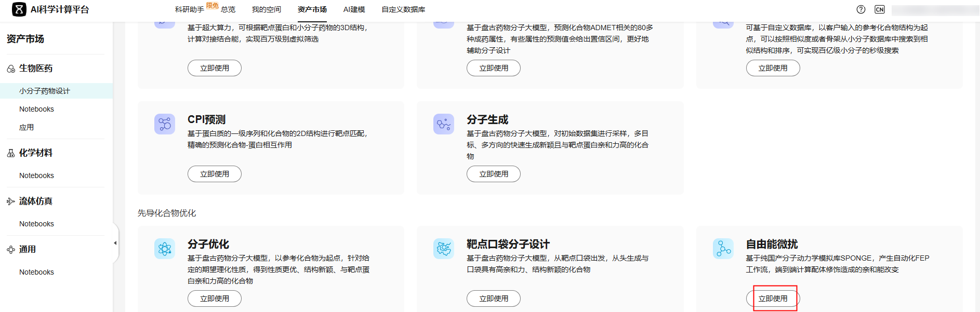Open the 总览 tab
This screenshot has width=980, height=312.
(x=228, y=9)
